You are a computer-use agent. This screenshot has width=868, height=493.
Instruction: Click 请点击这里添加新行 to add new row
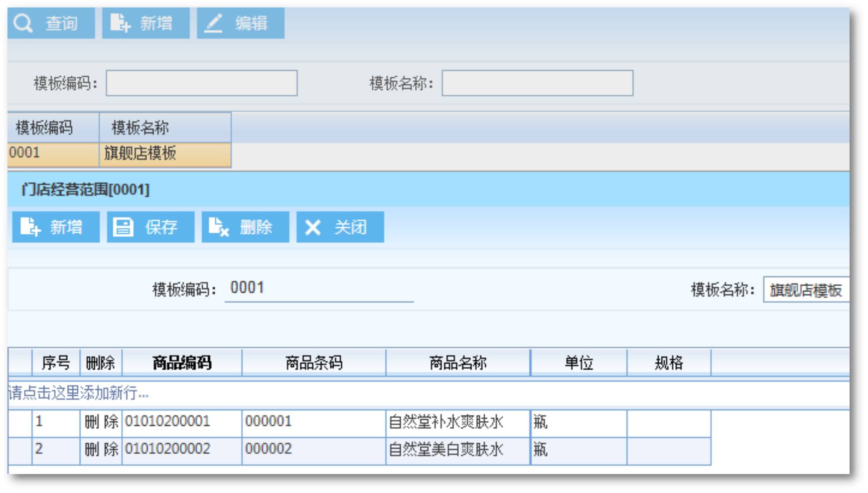click(79, 393)
